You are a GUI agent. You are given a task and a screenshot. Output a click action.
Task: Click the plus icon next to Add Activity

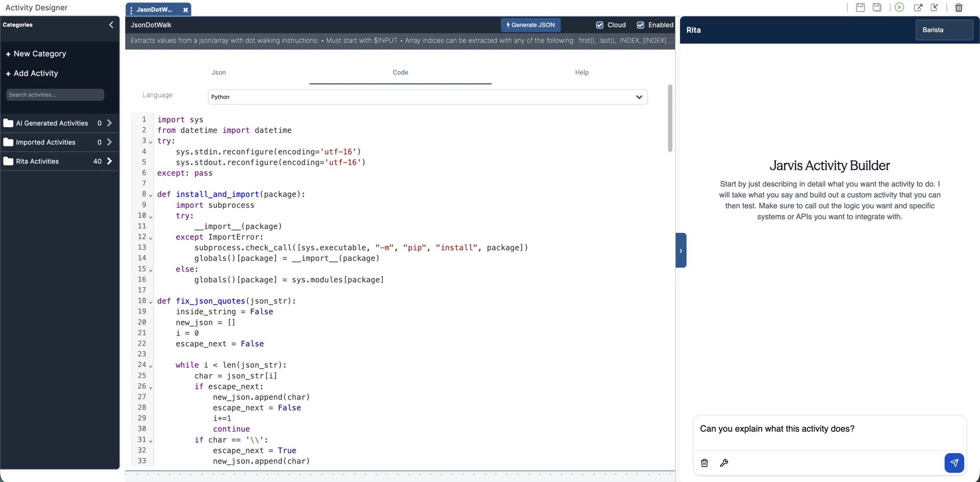click(8, 74)
